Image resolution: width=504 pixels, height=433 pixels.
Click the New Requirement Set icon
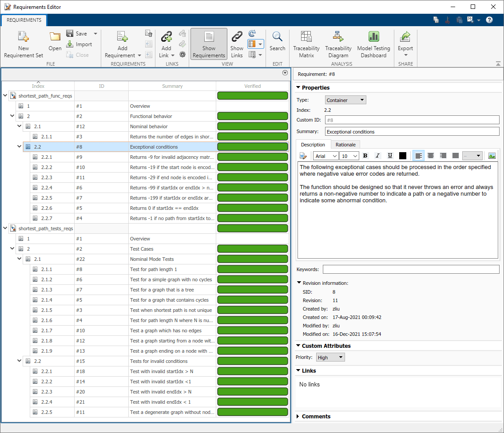pos(24,38)
